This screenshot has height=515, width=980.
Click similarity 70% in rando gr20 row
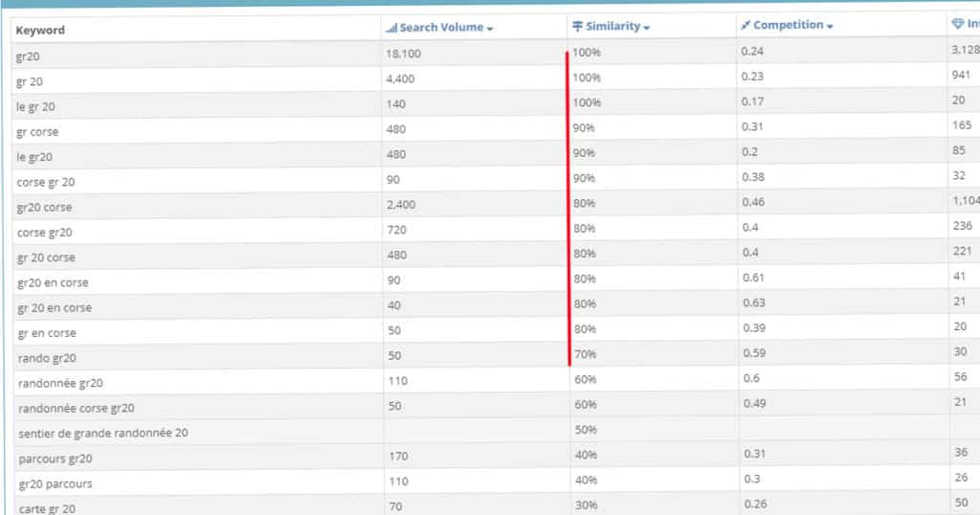[x=585, y=354]
